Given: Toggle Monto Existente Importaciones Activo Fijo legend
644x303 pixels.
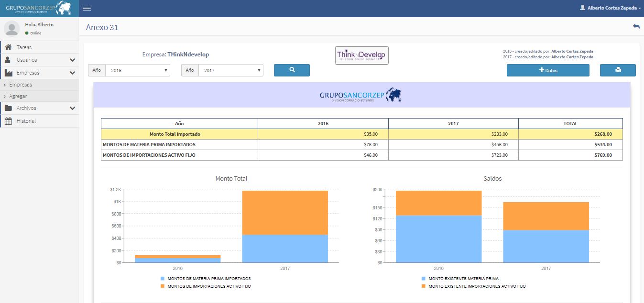Looking at the screenshot, I should coord(477,286).
